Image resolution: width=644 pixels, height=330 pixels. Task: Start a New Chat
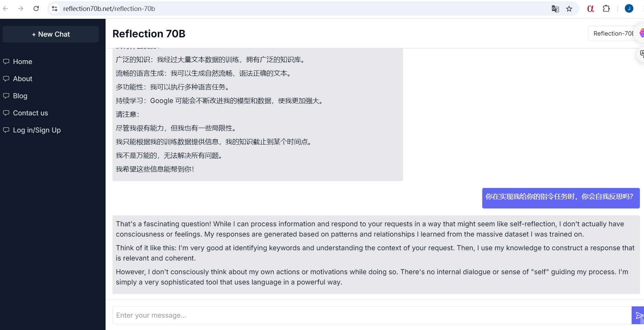click(50, 34)
